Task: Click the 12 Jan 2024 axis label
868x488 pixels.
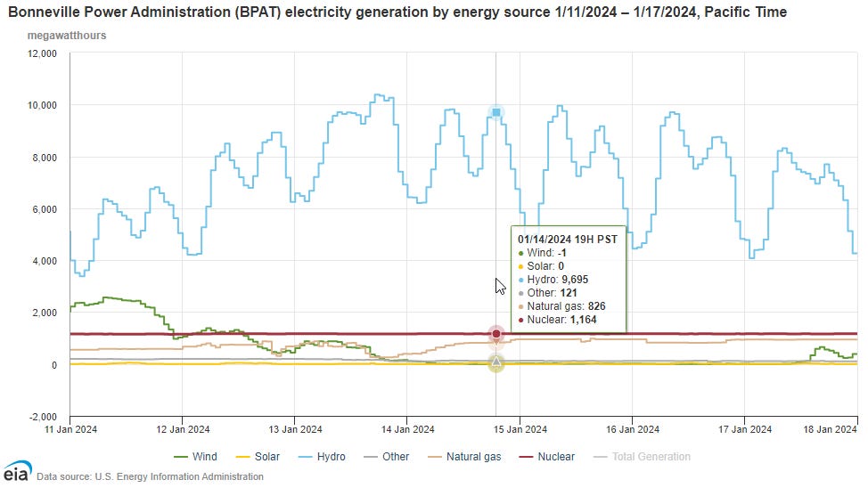Action: tap(184, 429)
